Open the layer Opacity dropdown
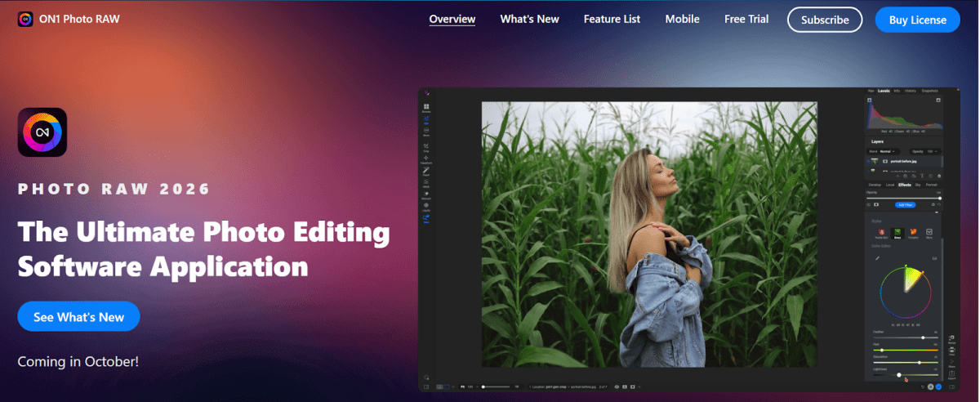This screenshot has height=402, width=980. [929, 151]
